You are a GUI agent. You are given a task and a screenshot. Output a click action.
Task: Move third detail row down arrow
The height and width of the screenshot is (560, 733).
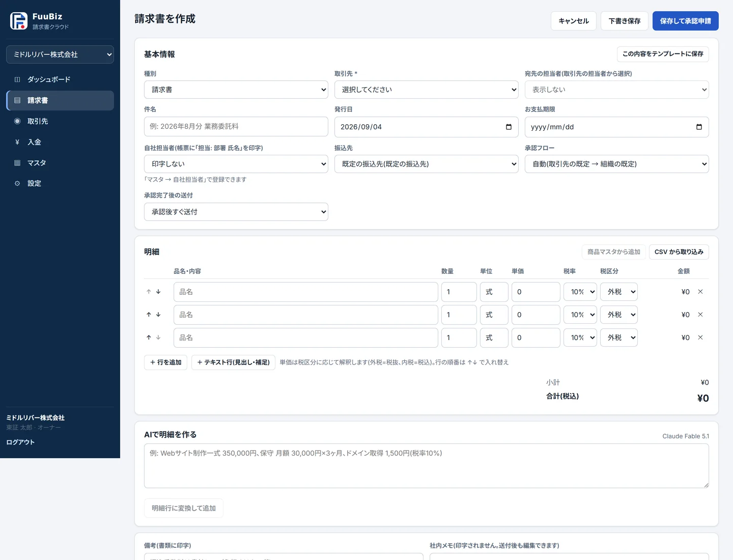158,338
